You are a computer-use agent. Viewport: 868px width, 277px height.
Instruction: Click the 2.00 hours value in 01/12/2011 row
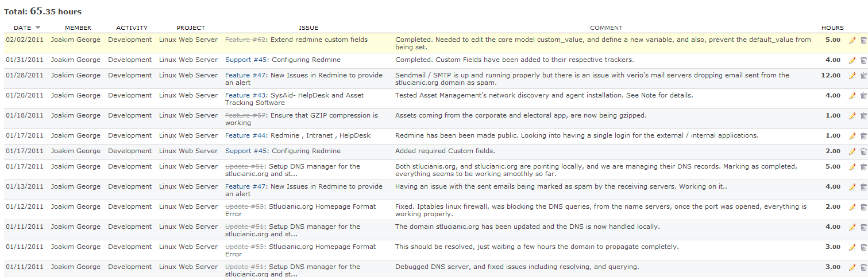point(833,206)
